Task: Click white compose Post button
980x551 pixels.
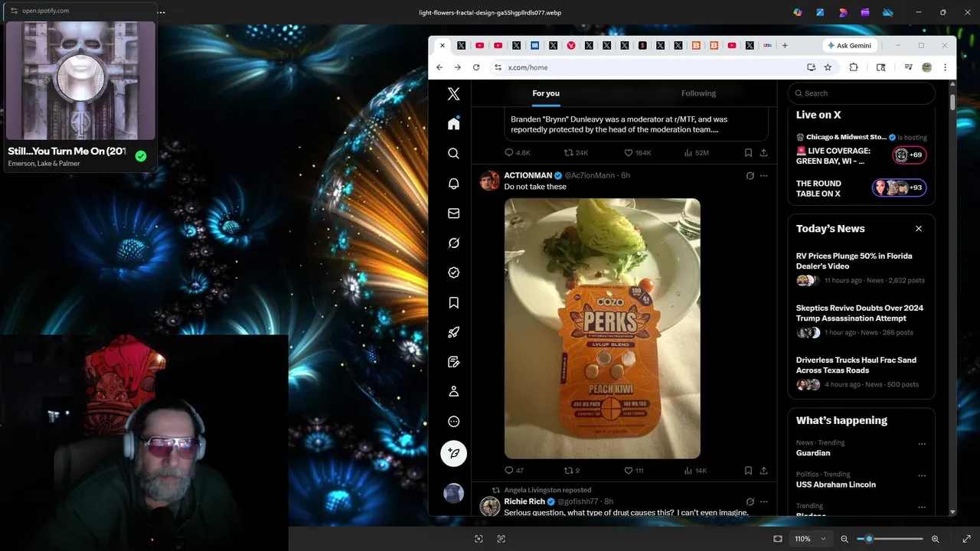Action: pos(453,453)
